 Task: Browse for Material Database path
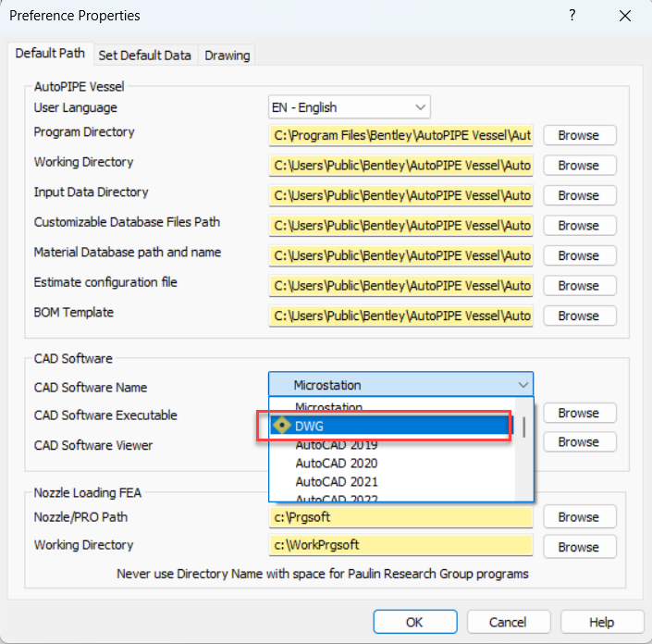580,255
